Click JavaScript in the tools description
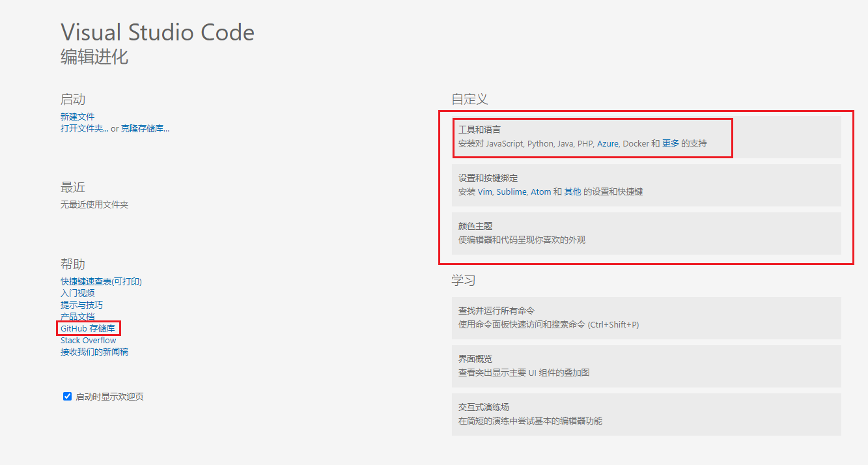The image size is (868, 465). tap(505, 143)
